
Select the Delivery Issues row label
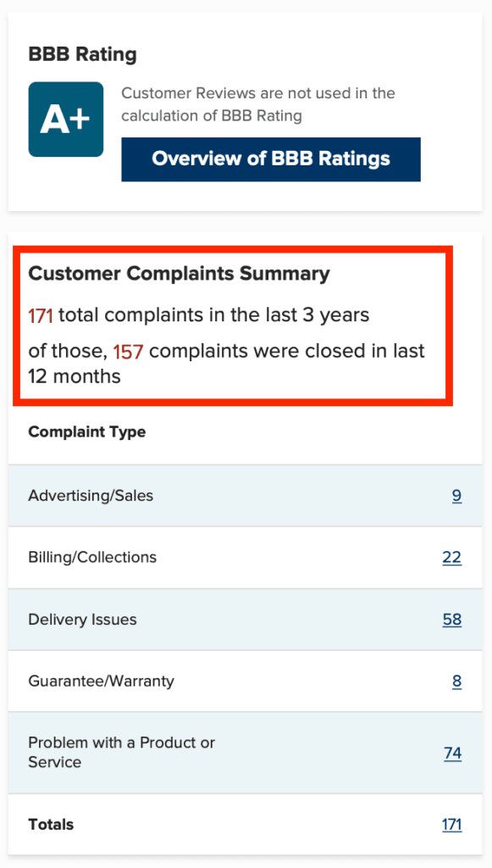pyautogui.click(x=82, y=619)
